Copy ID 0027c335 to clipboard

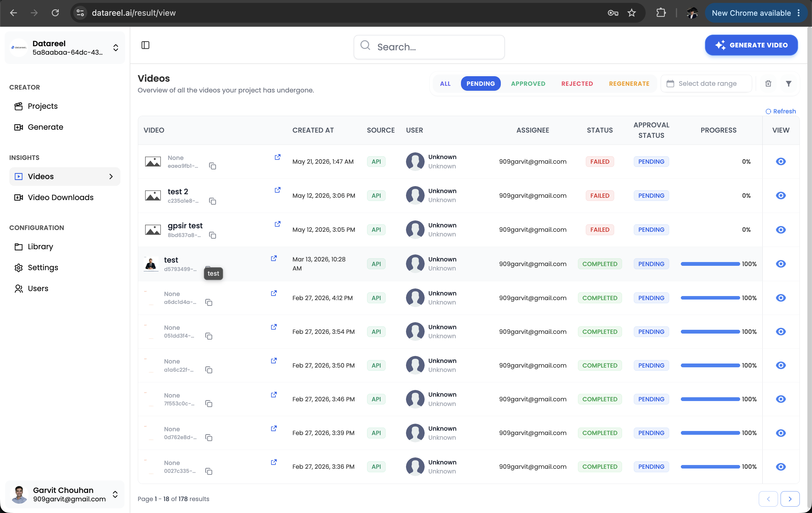coord(209,471)
